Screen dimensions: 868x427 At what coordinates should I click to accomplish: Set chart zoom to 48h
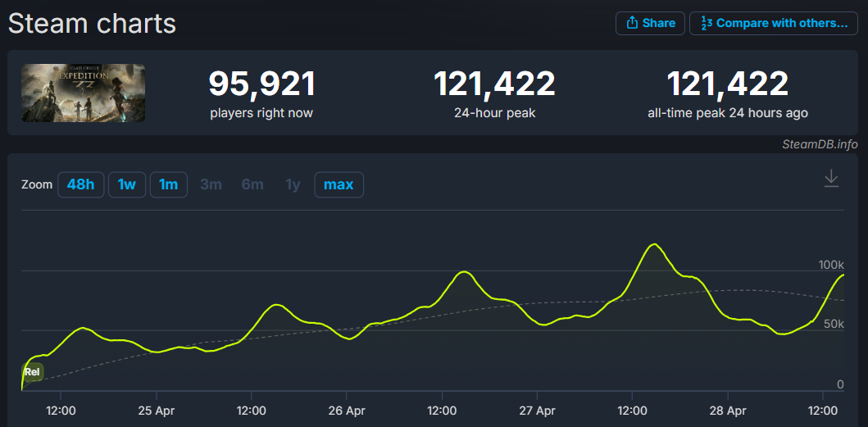(x=81, y=185)
